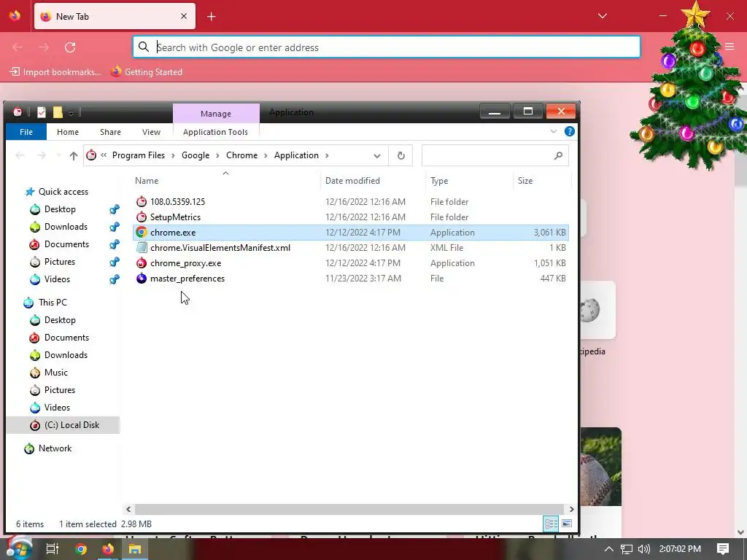Open the notification center

(x=723, y=549)
